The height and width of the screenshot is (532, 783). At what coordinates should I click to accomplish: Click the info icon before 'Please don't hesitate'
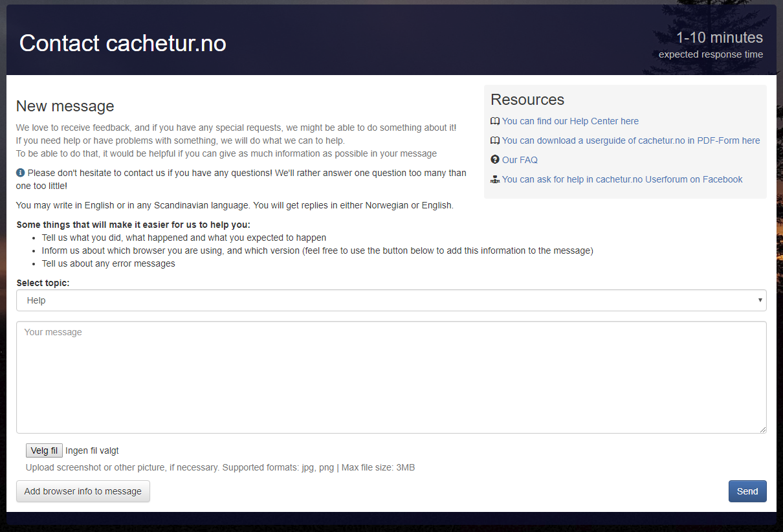coord(21,173)
